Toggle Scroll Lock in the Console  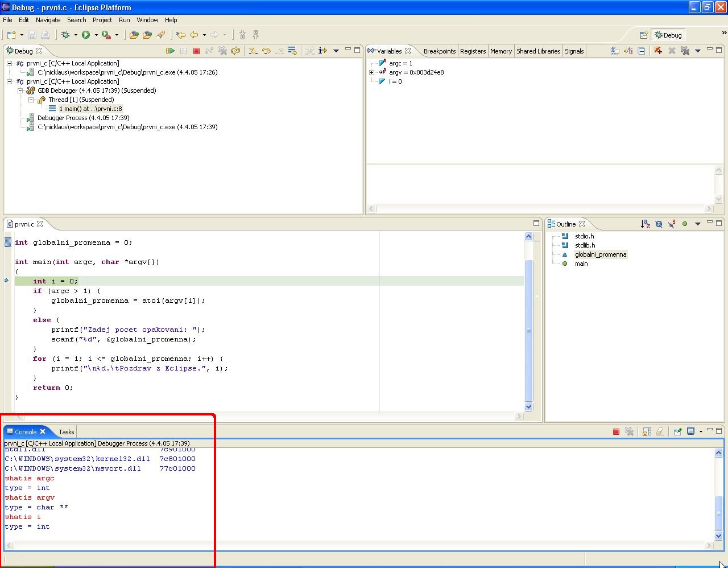click(x=647, y=431)
